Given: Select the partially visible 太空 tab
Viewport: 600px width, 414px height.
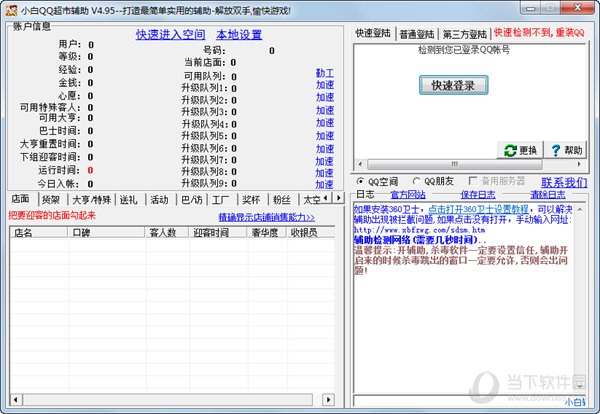Looking at the screenshot, I should coord(311,200).
